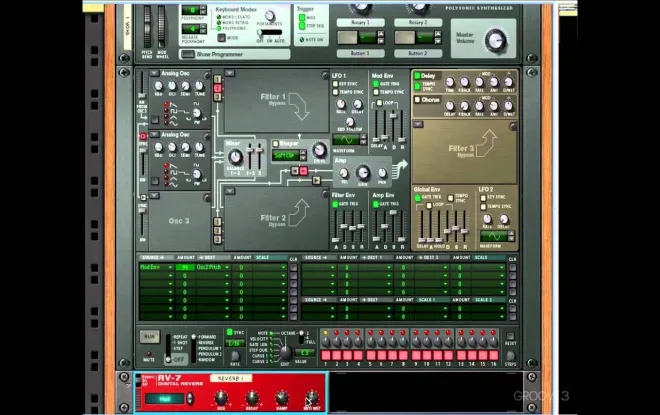Click step 1 button in the sequencer
Screen dimensions: 660x415
point(326,355)
